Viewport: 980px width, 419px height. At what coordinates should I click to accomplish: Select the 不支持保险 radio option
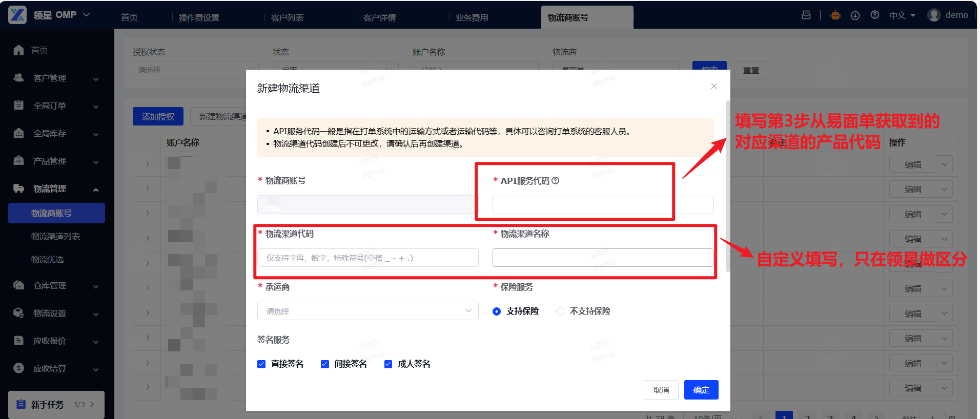(x=560, y=311)
